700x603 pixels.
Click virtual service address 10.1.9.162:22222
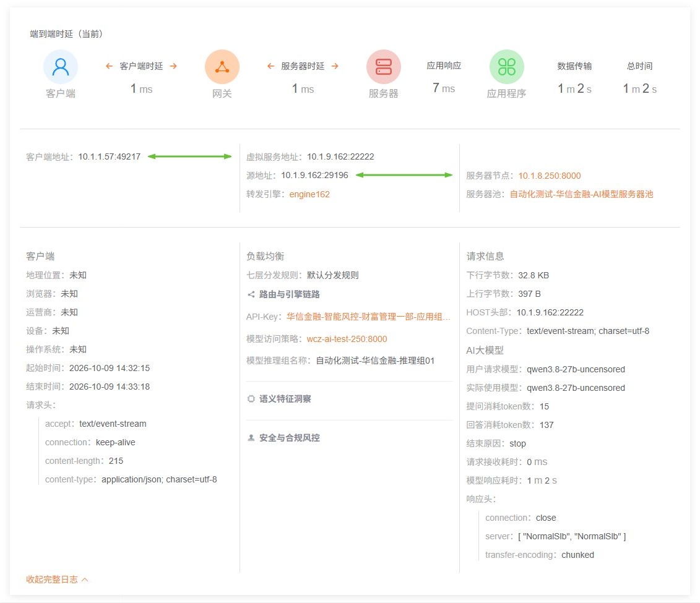pyautogui.click(x=340, y=156)
